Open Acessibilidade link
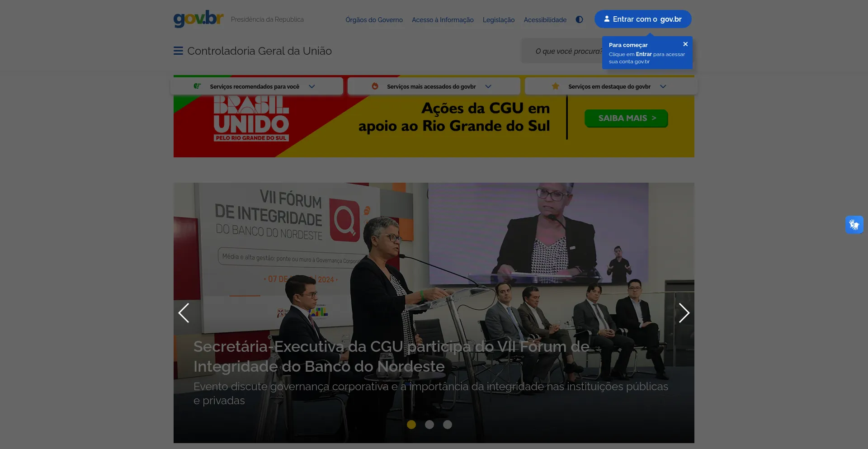868x449 pixels. pyautogui.click(x=545, y=20)
